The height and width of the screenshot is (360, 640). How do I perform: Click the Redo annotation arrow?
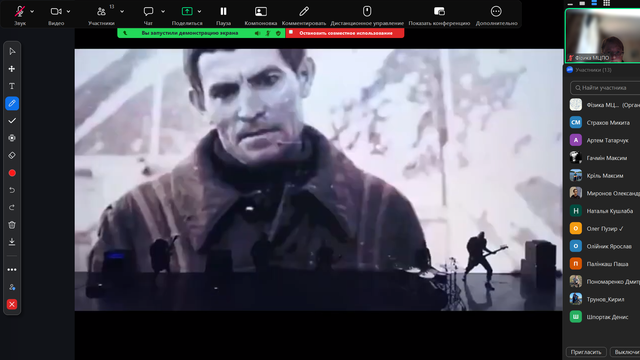[x=12, y=208]
